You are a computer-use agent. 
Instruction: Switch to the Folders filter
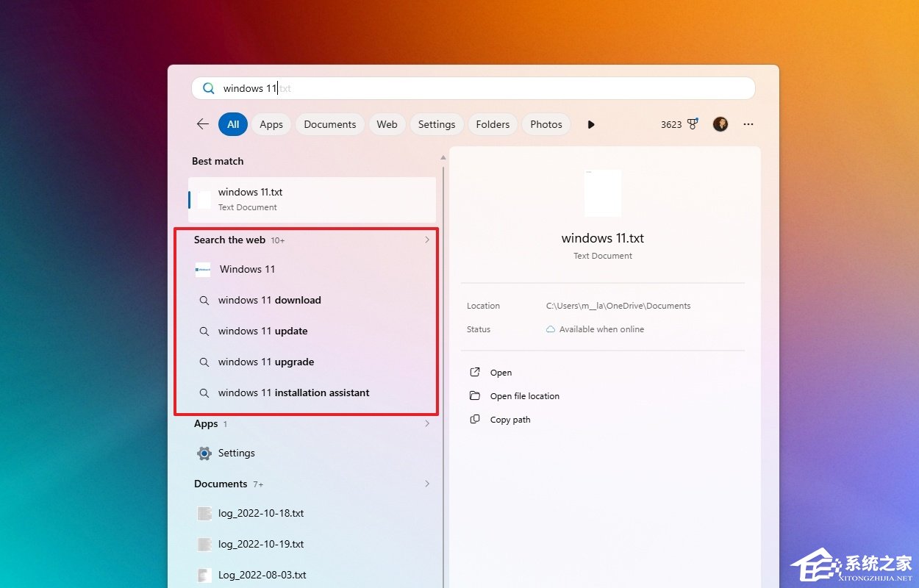click(x=493, y=124)
